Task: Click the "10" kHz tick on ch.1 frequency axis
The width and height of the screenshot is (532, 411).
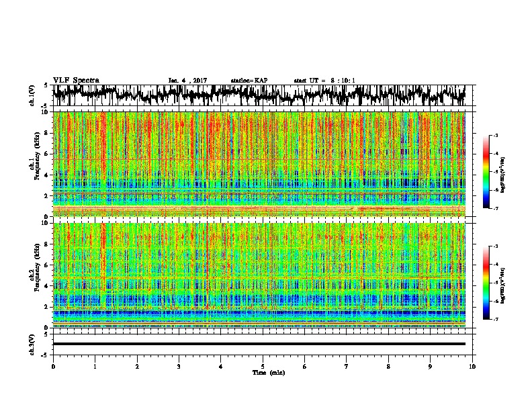Action: [45, 112]
